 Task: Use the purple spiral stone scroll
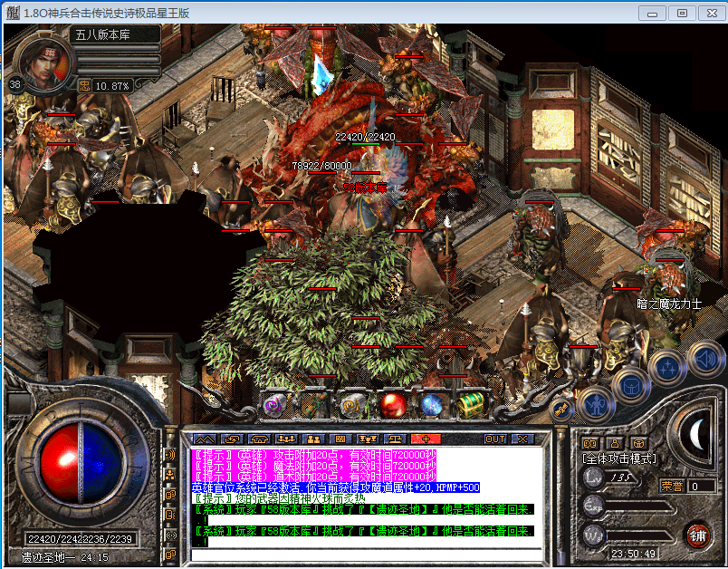pyautogui.click(x=273, y=406)
